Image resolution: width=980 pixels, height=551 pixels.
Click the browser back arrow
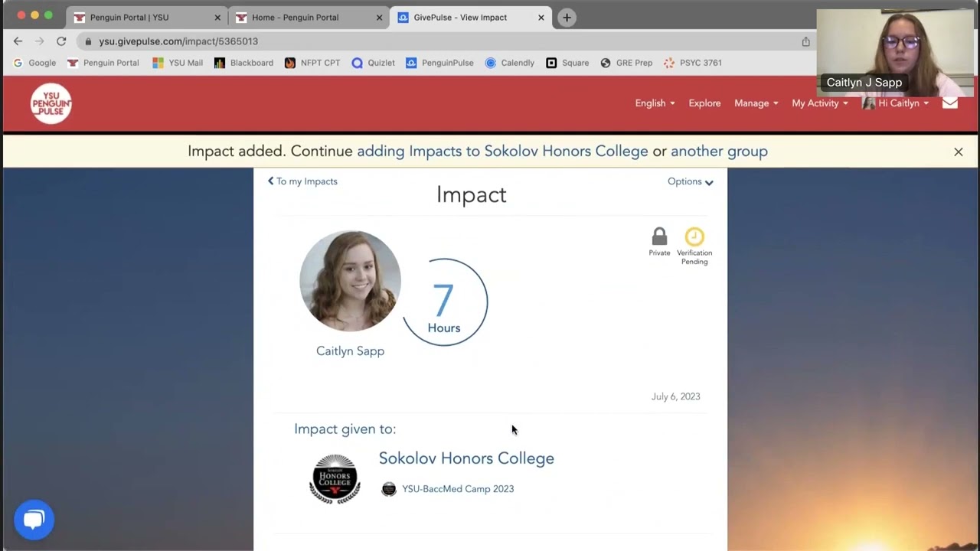coord(18,41)
